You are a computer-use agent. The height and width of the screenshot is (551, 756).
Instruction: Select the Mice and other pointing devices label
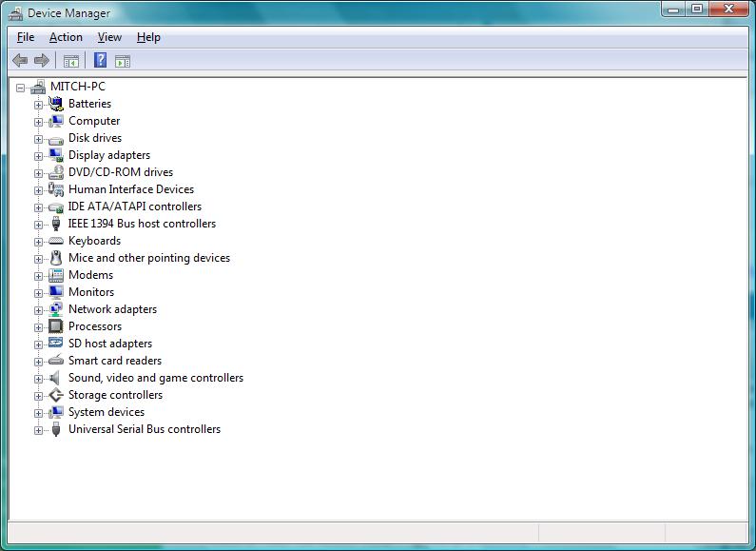pyautogui.click(x=149, y=258)
